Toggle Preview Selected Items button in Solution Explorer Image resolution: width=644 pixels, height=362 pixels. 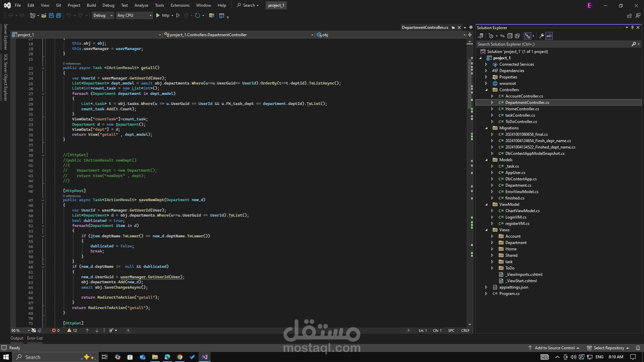click(x=549, y=36)
